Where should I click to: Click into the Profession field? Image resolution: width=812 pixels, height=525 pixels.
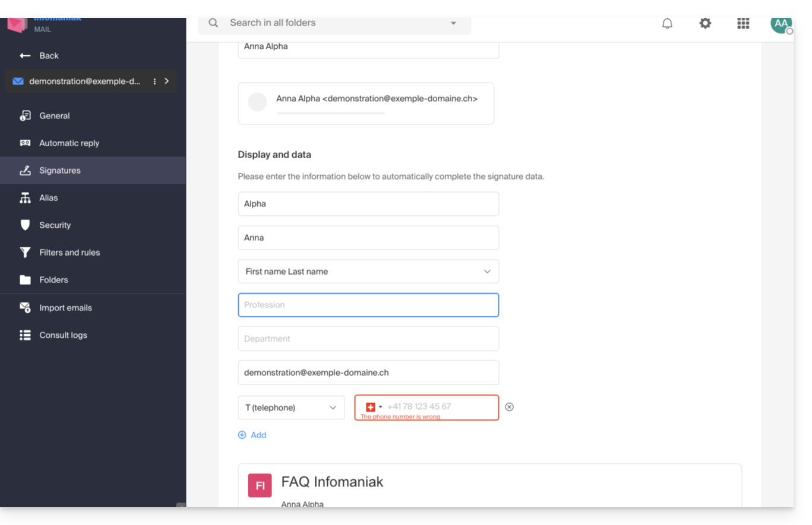(368, 305)
